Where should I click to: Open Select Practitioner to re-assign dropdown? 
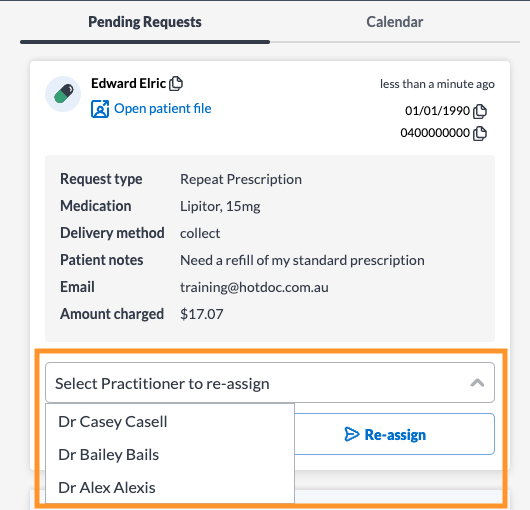[x=270, y=383]
